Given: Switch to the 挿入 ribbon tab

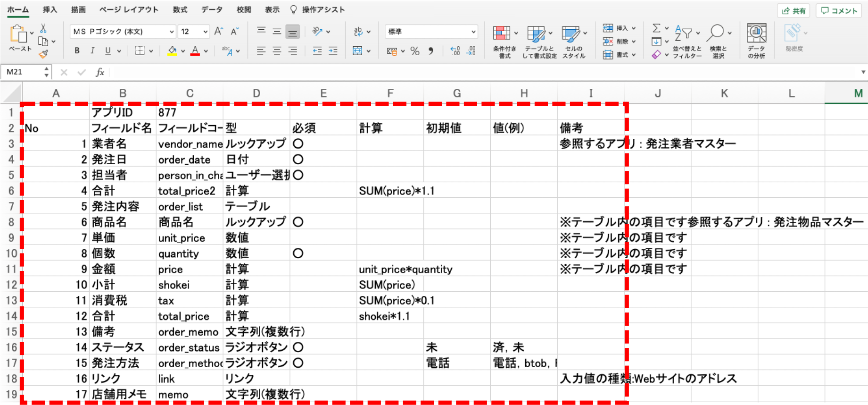Looking at the screenshot, I should 50,9.
